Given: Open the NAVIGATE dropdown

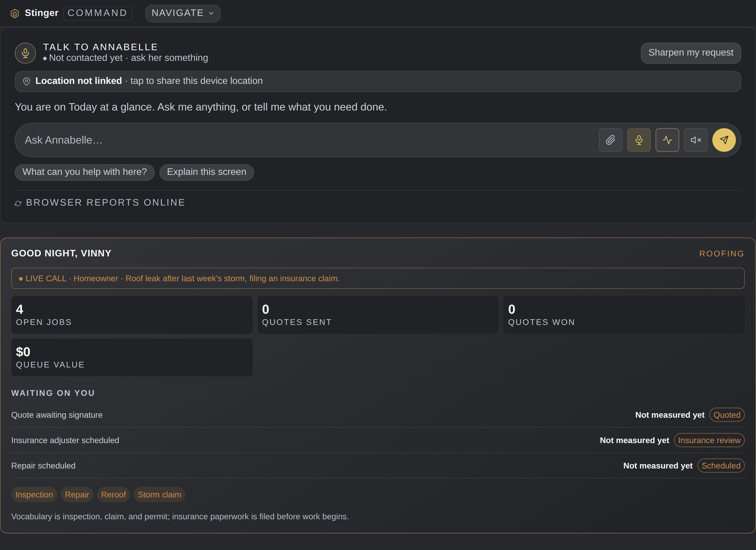Looking at the screenshot, I should pyautogui.click(x=183, y=13).
